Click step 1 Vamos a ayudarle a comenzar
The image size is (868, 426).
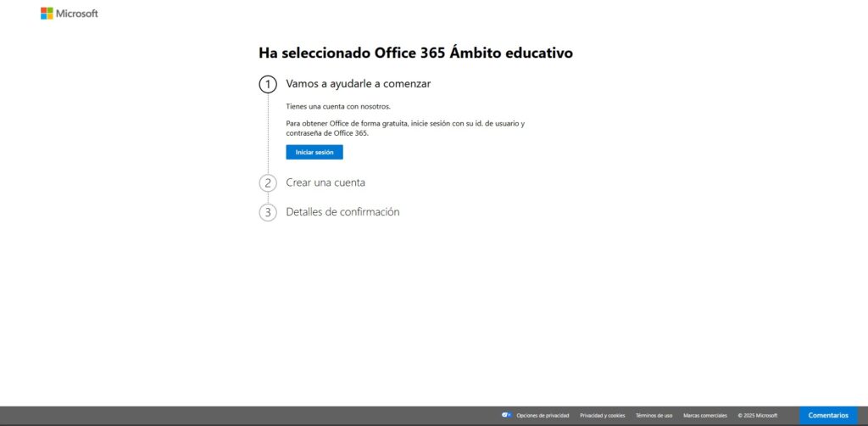coord(359,84)
